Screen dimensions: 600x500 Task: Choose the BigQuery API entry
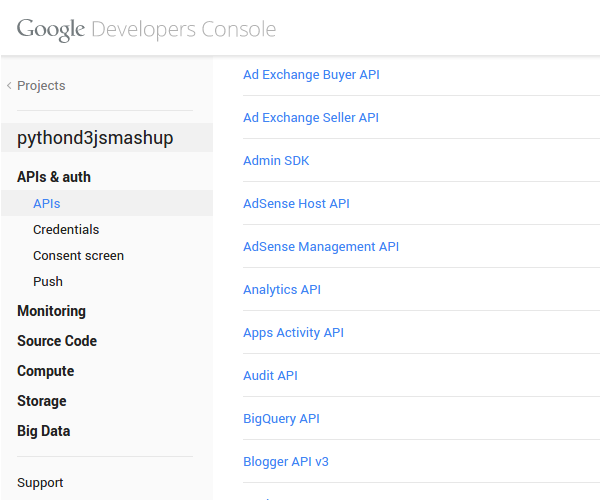point(281,419)
